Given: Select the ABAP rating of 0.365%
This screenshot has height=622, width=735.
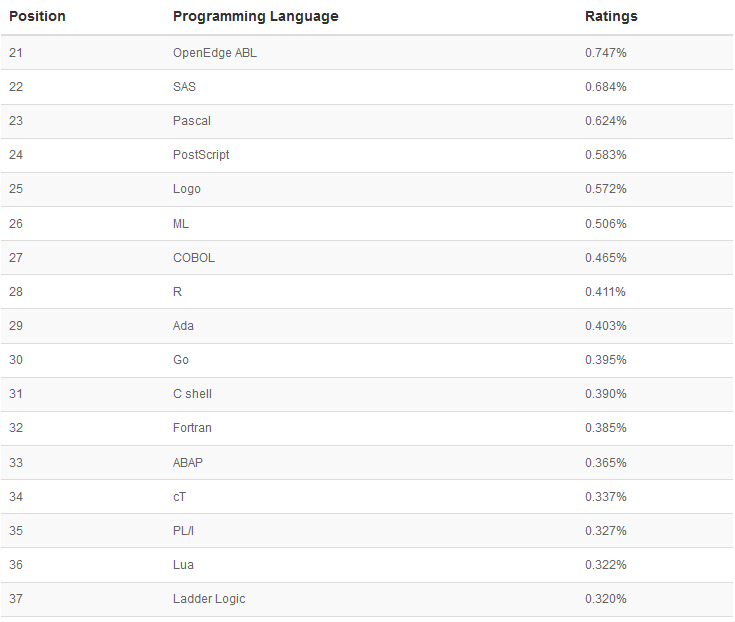Looking at the screenshot, I should (605, 463).
